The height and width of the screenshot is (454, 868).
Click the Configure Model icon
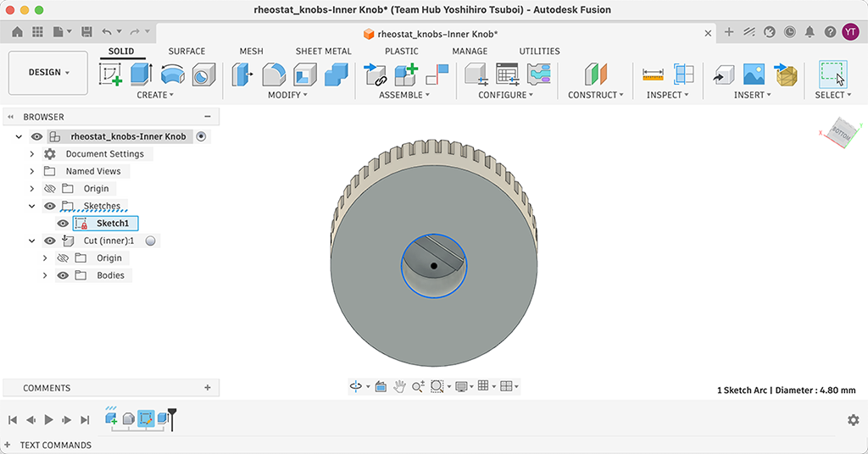tap(476, 74)
